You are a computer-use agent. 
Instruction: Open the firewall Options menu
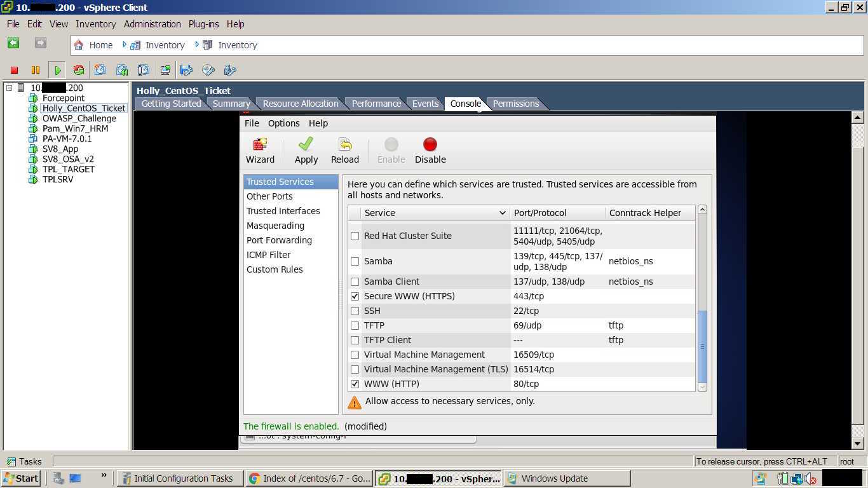point(283,123)
